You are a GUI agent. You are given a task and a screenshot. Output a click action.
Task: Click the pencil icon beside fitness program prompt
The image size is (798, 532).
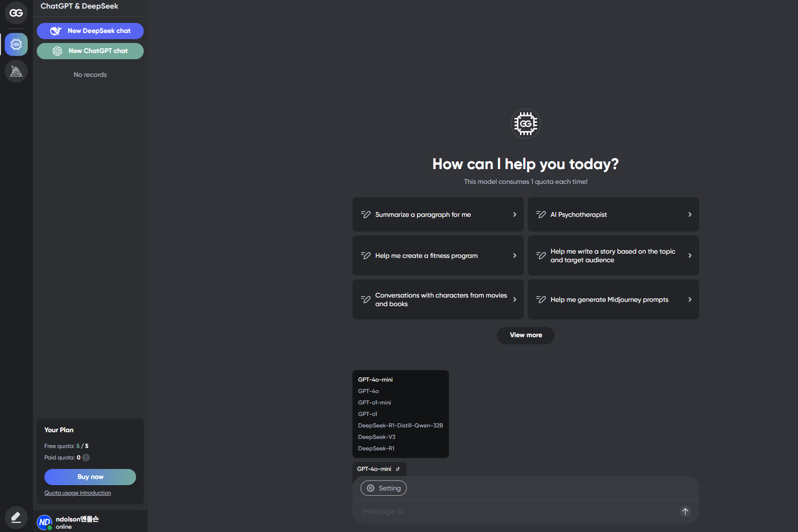[x=366, y=255]
